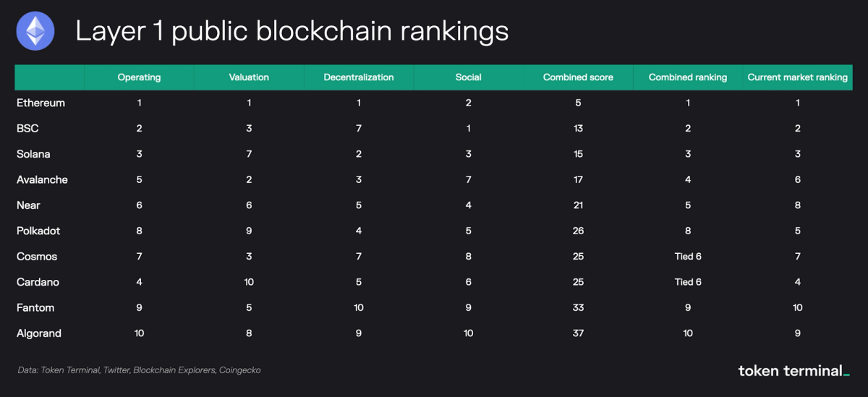Click Algorand's Valuation value 8
Screen dimensions: 868x397
249,333
